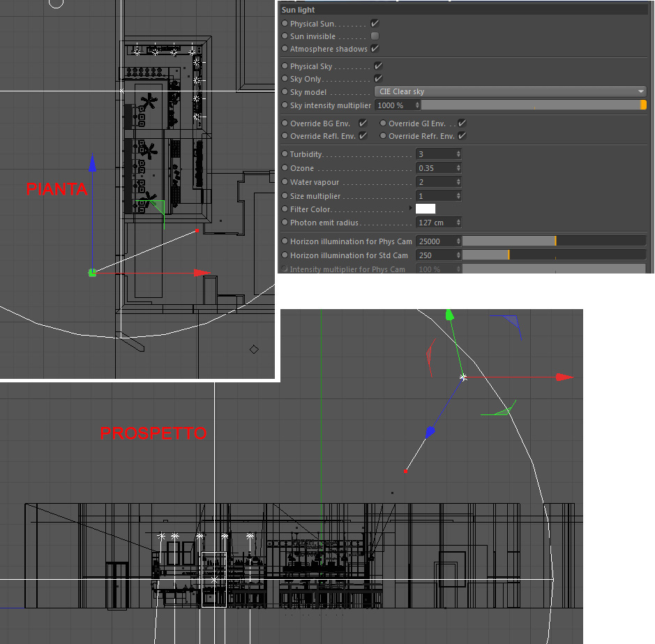Click the animation dot beside Physical Sun
The width and height of the screenshot is (655, 644).
[x=285, y=24]
